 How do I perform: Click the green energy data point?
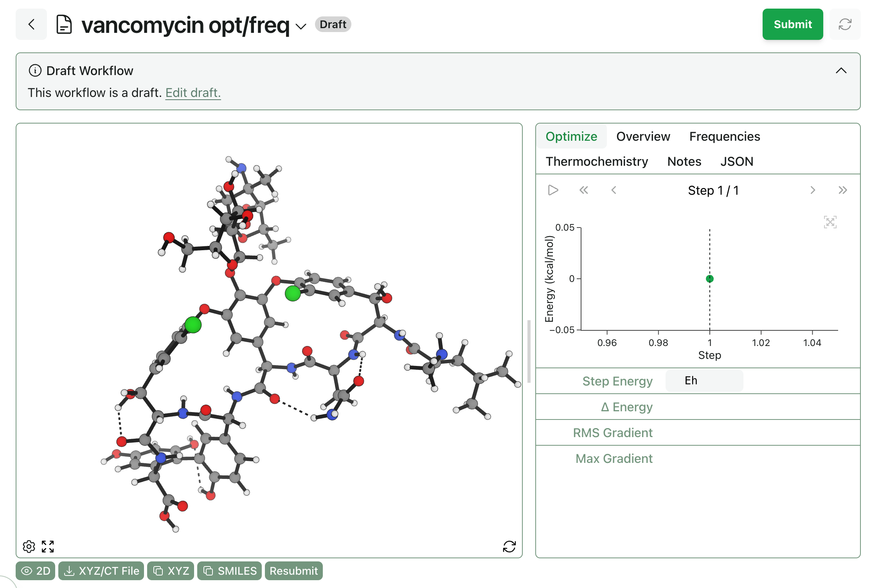click(709, 279)
